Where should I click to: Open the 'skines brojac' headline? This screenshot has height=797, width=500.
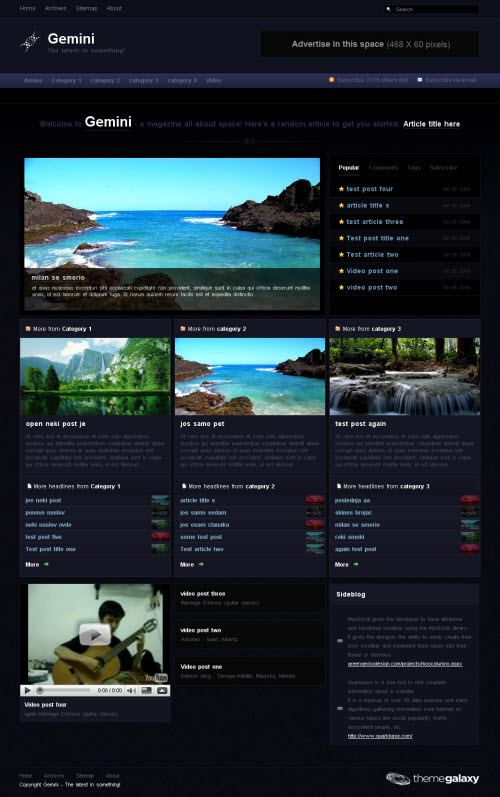[353, 513]
